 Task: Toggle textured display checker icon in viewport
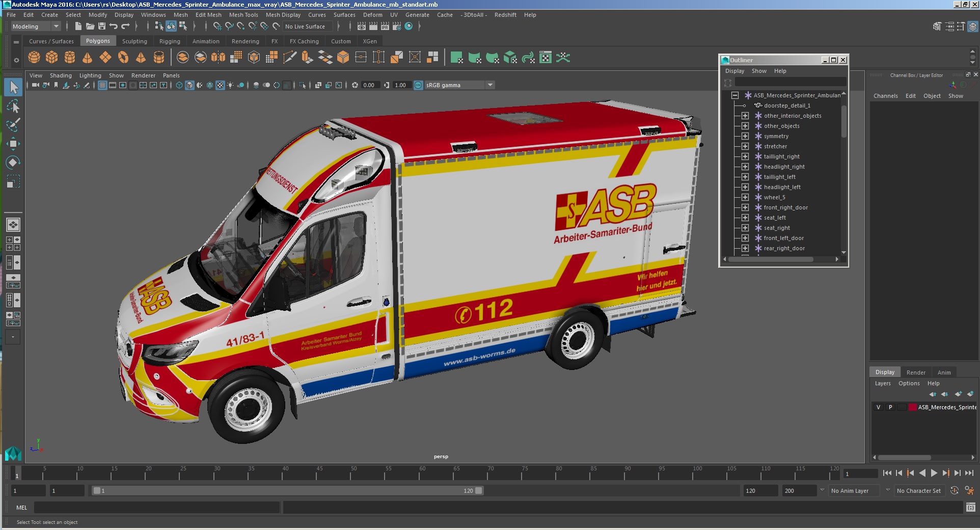(220, 85)
